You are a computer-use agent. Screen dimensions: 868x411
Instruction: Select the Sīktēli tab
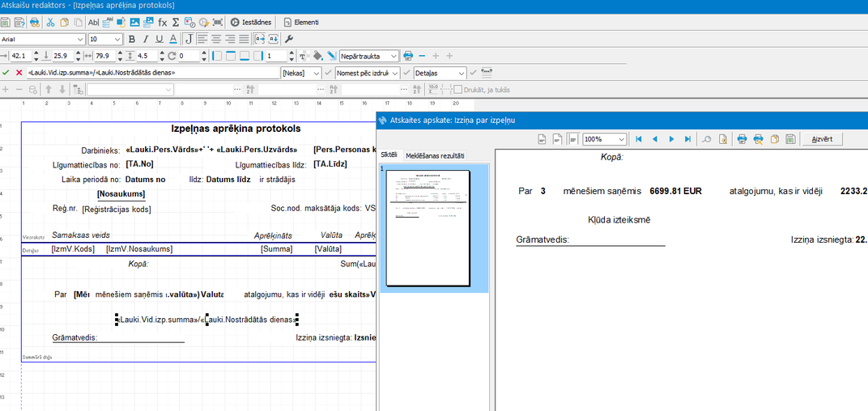point(389,155)
